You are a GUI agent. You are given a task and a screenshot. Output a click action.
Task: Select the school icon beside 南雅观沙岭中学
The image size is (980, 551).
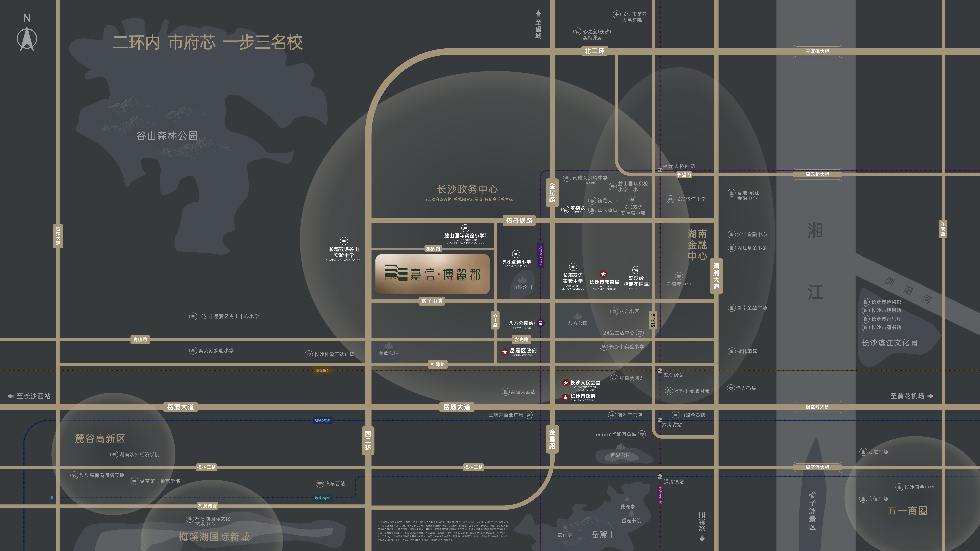pyautogui.click(x=567, y=178)
